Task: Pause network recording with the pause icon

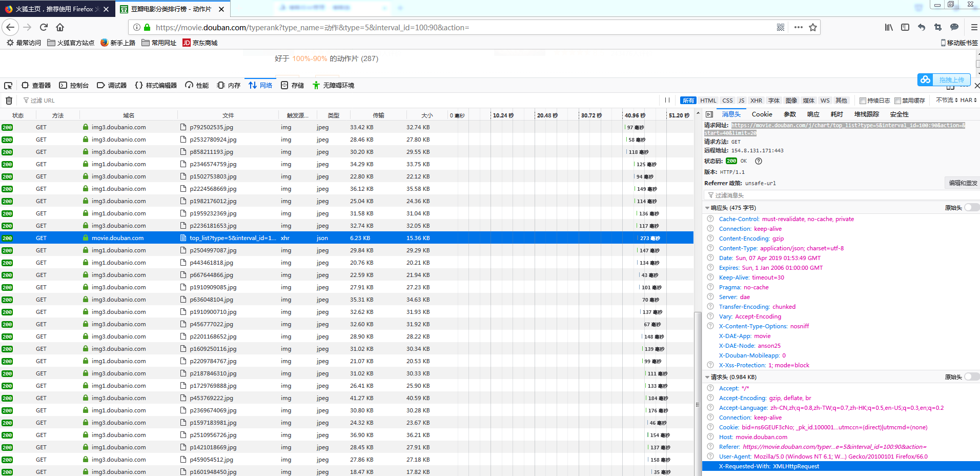Action: [667, 101]
